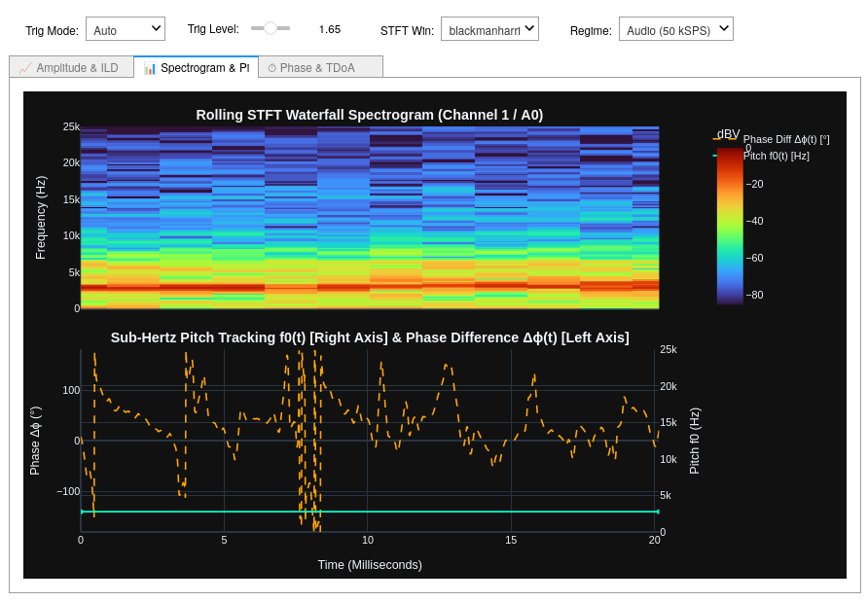Click the dBV colorbar title
Image resolution: width=868 pixels, height=602 pixels.
[x=728, y=134]
